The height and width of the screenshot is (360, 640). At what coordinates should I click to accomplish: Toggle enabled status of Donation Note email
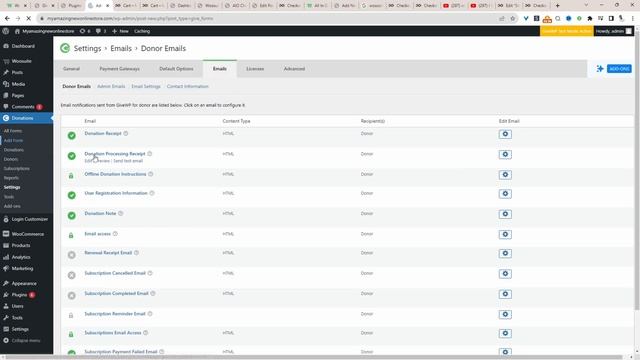[71, 216]
